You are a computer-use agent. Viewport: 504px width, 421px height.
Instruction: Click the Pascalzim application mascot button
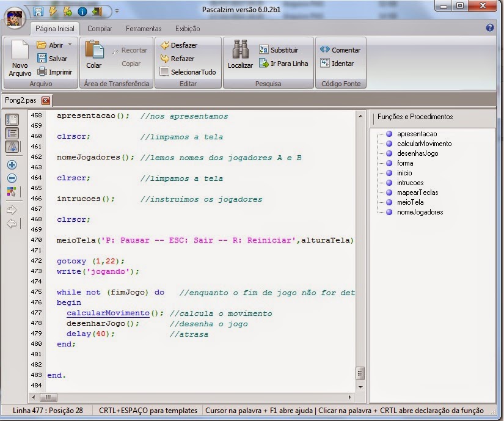[15, 18]
